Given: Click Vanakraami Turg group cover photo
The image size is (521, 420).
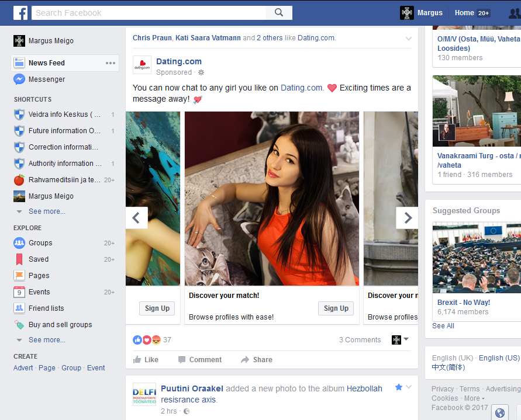Looking at the screenshot, I should tap(477, 111).
